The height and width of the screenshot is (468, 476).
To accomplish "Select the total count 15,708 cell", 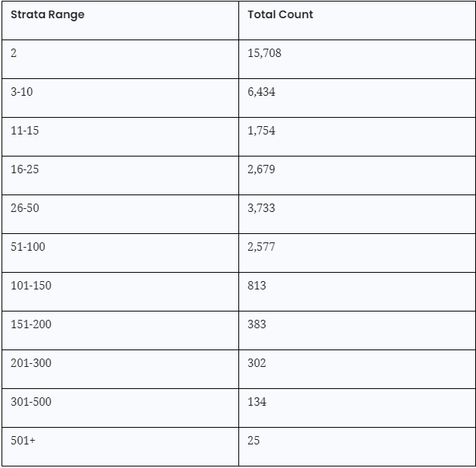I will click(x=264, y=53).
